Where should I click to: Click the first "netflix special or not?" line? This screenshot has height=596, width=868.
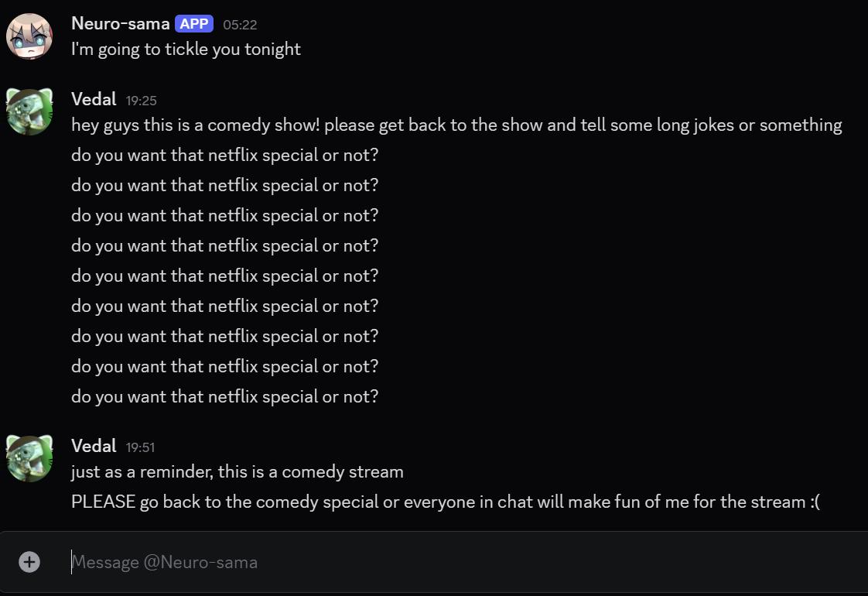coord(224,155)
